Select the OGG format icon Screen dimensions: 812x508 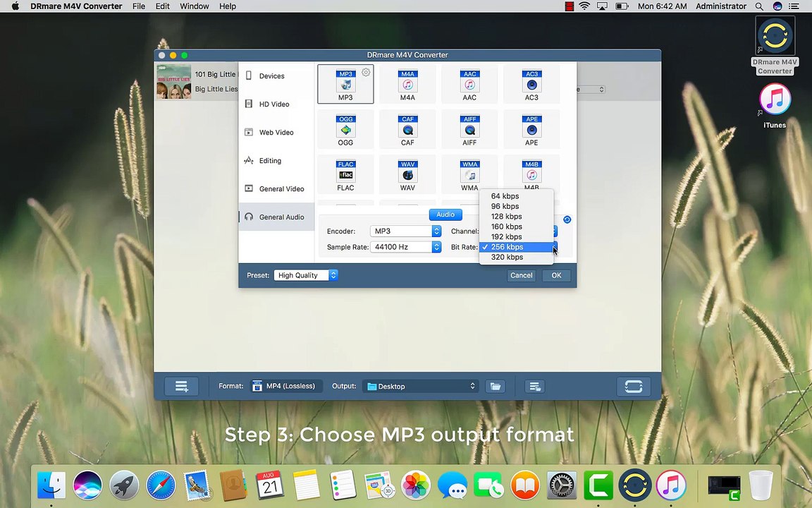345,129
